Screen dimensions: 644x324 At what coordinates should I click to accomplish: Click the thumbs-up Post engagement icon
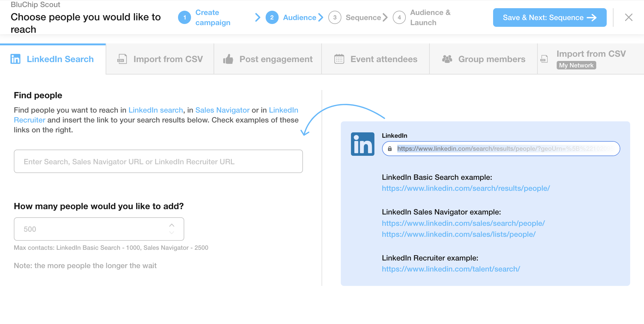click(x=228, y=59)
